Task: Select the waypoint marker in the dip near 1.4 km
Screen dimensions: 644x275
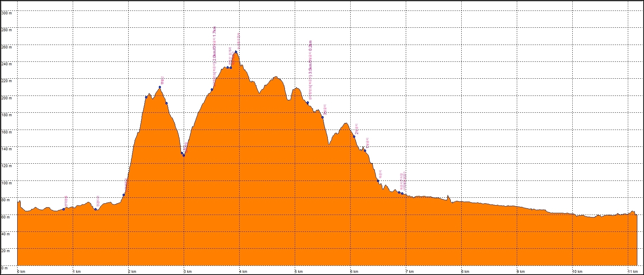Action: tap(96, 209)
